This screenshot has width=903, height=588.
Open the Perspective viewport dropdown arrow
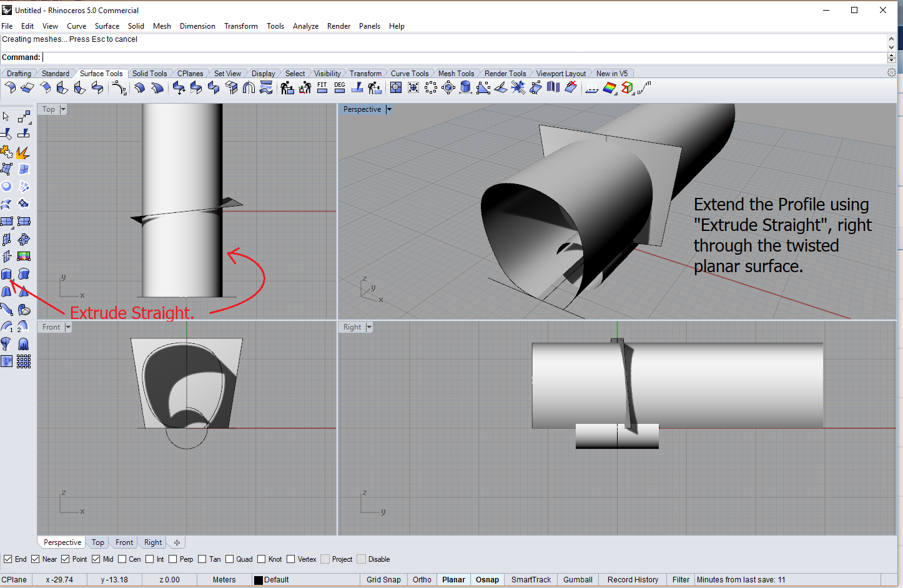[x=389, y=109]
